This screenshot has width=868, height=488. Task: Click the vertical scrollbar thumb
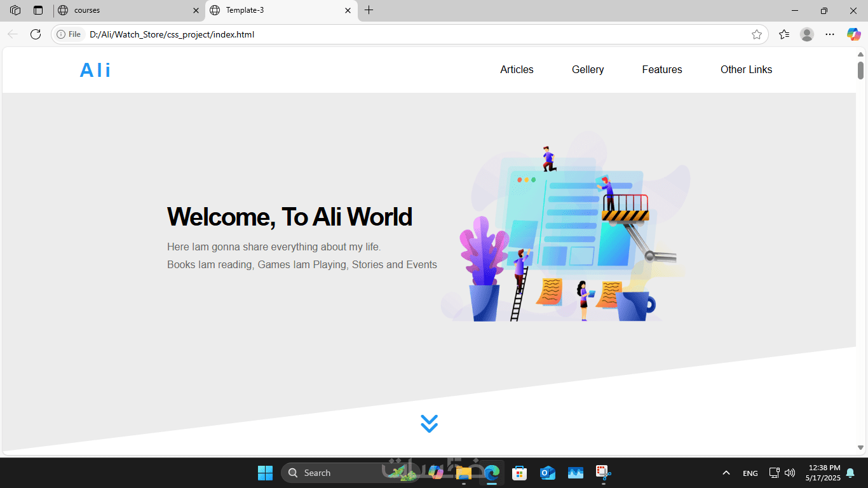point(861,70)
